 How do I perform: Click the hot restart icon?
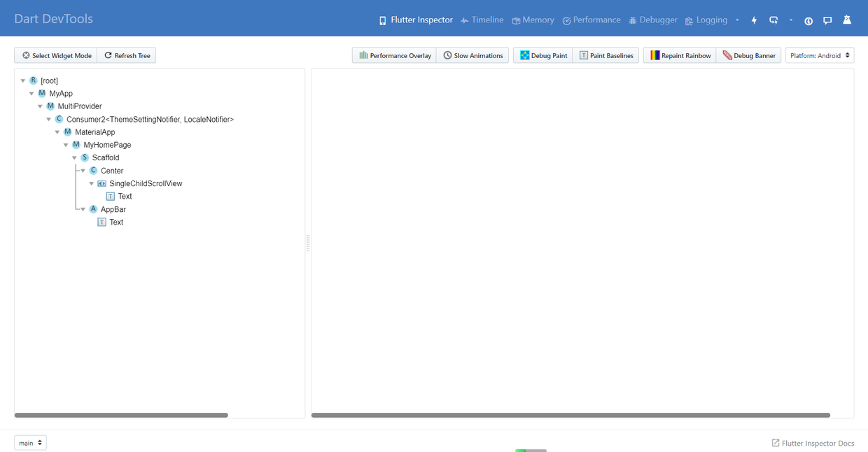[773, 20]
